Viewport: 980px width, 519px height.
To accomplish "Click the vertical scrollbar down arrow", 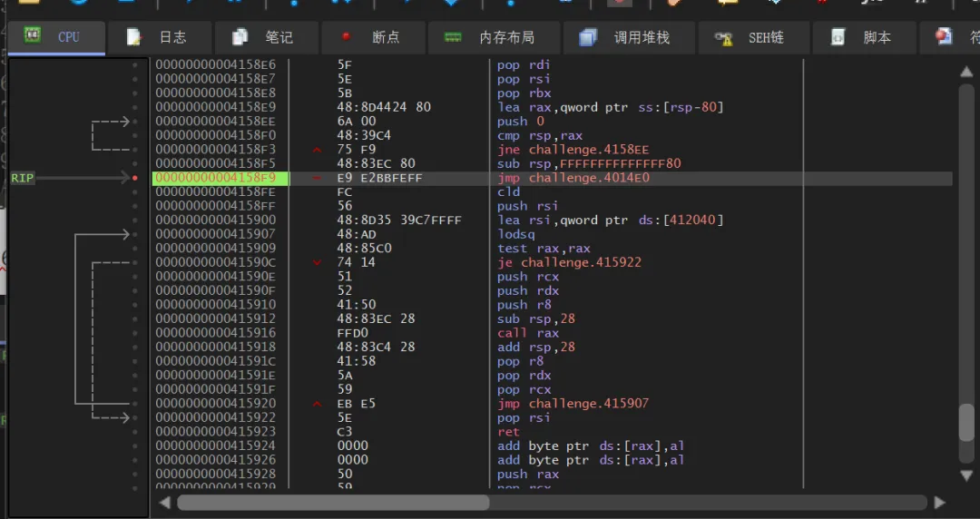I will [x=966, y=475].
